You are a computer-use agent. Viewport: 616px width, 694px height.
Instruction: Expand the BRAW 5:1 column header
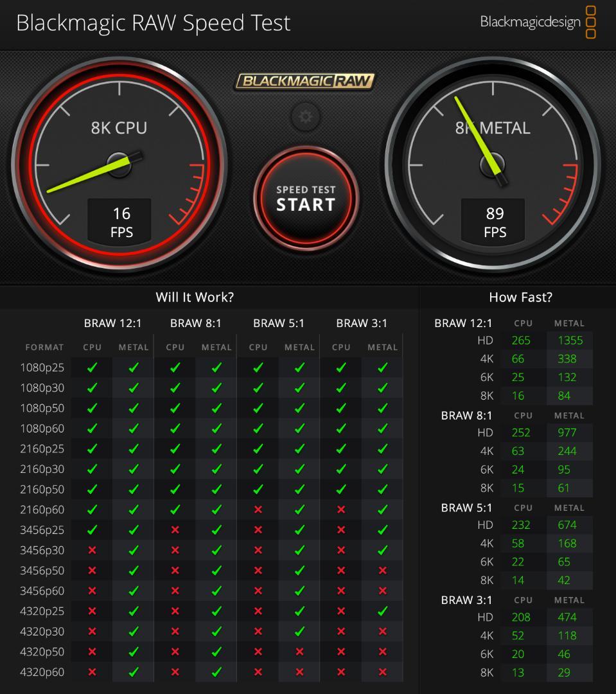pyautogui.click(x=278, y=323)
